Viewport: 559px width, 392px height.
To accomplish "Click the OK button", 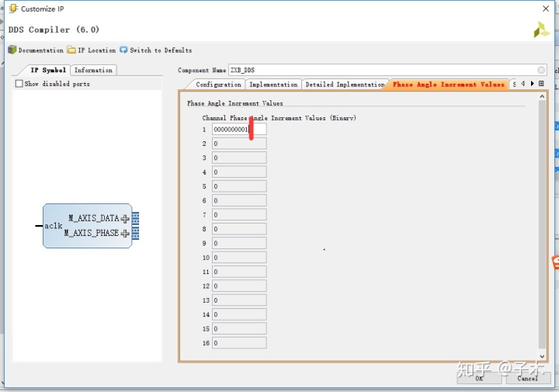I will click(479, 378).
